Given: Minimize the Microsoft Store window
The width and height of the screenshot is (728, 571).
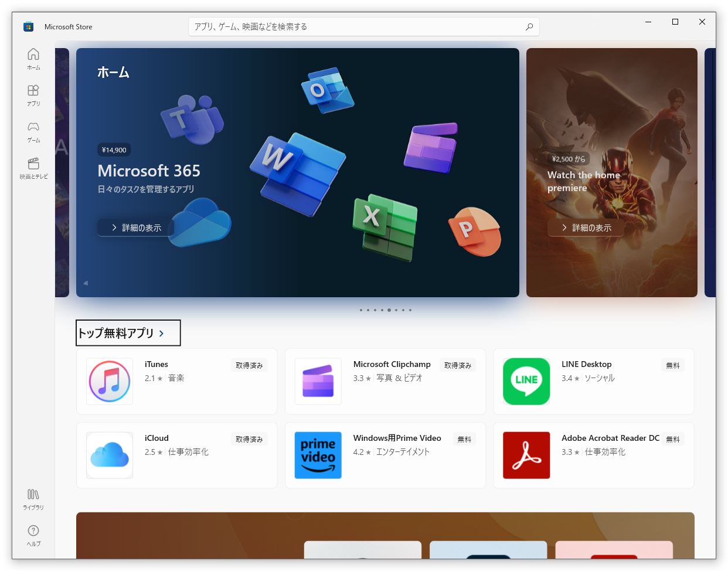Looking at the screenshot, I should 648,22.
